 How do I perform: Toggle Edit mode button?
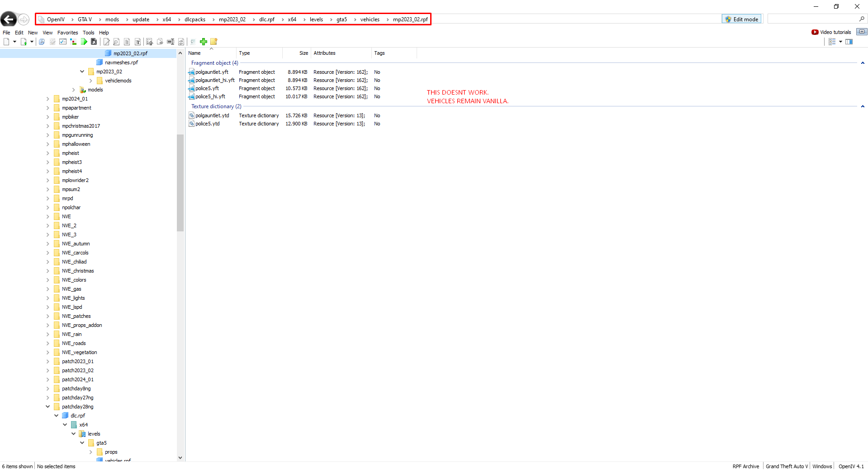(x=741, y=19)
